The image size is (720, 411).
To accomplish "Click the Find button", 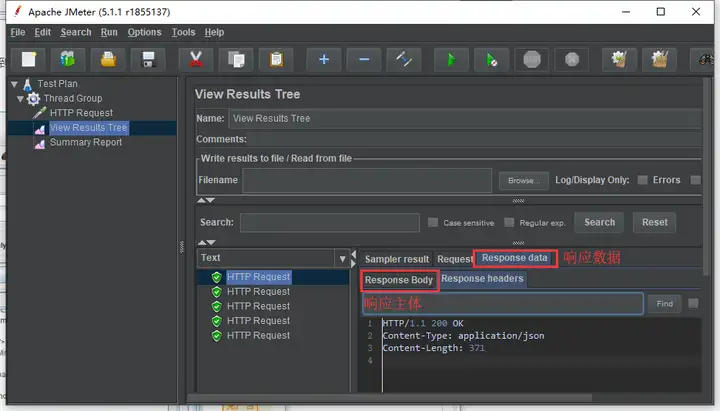I will 664,304.
